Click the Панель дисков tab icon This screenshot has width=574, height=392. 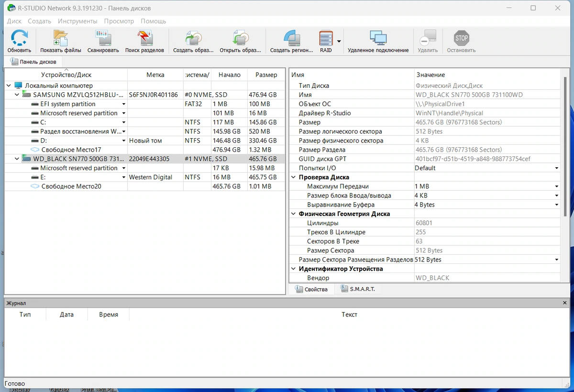(13, 62)
